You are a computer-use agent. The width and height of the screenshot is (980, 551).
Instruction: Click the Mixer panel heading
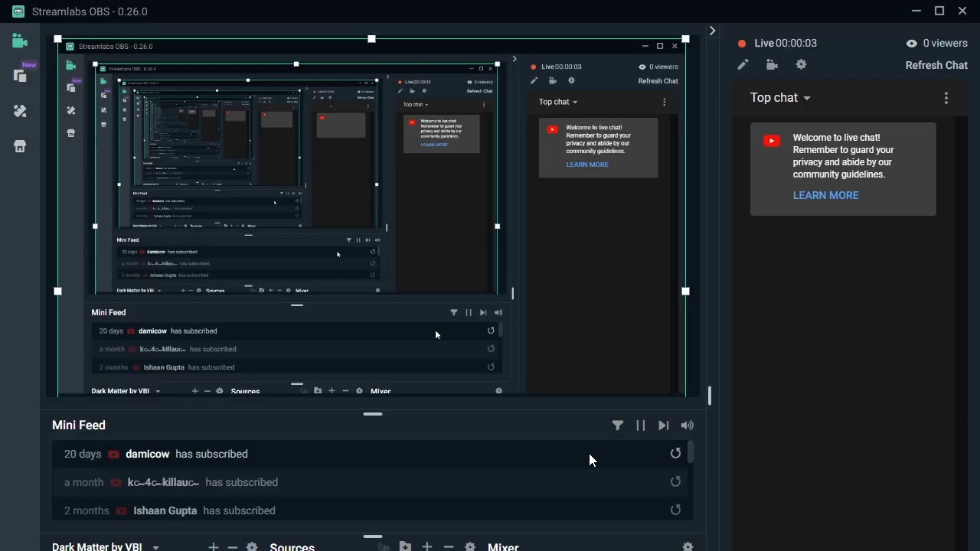pos(504,546)
